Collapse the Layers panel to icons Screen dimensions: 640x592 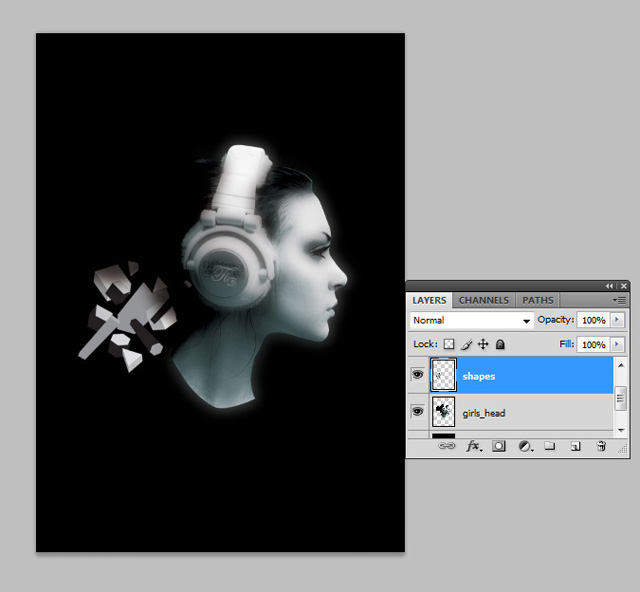click(x=611, y=286)
